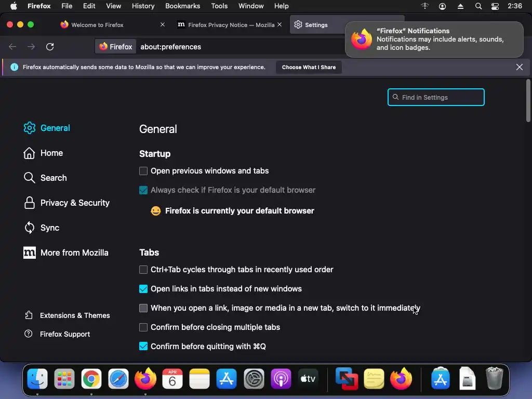Open Apple TV from the dock
The image size is (532, 399).
click(308, 379)
